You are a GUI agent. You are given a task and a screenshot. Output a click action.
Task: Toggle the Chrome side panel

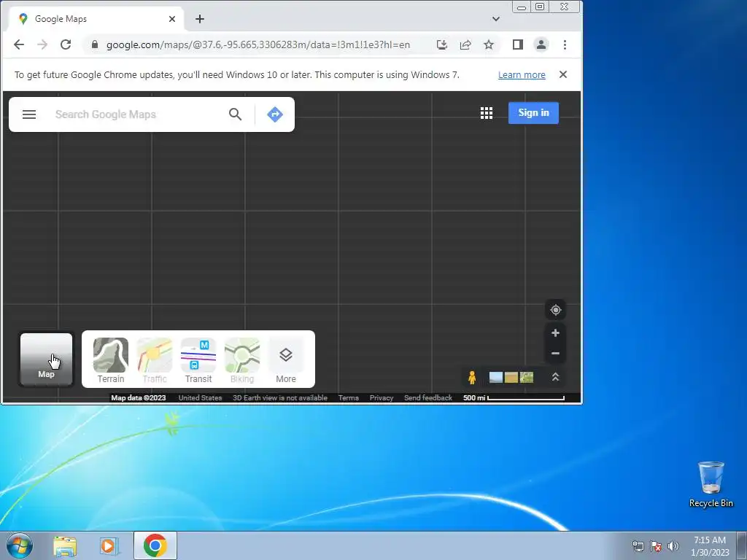click(518, 44)
